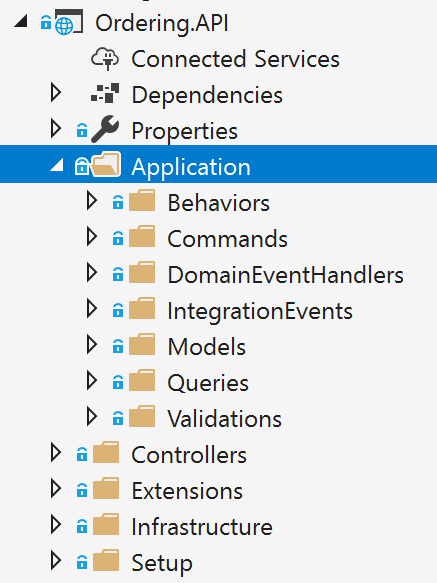Viewport: 437px width, 583px height.
Task: Click the lock icon beside Commands
Action: tap(118, 238)
